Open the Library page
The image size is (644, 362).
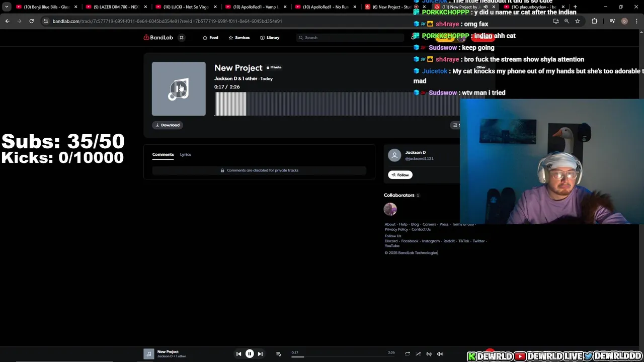(x=270, y=38)
